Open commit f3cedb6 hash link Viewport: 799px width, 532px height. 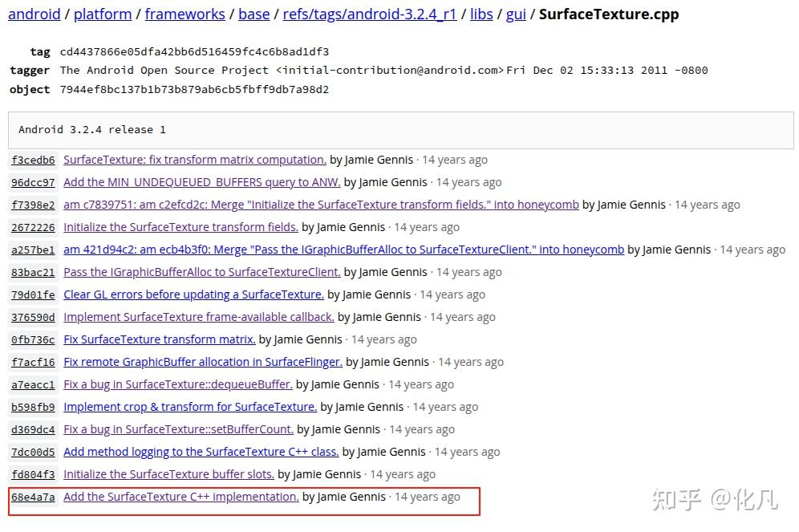pos(32,160)
